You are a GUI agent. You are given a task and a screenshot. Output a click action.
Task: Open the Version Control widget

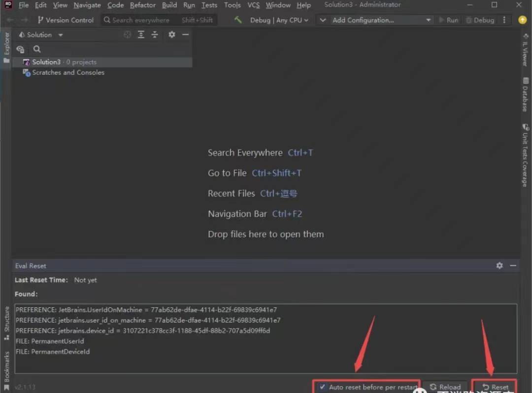click(x=66, y=20)
